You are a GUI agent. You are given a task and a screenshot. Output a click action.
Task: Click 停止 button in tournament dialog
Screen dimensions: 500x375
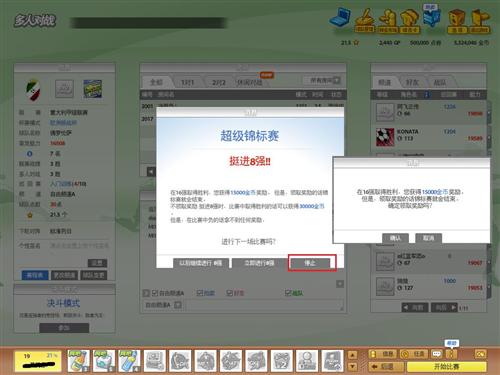[310, 263]
